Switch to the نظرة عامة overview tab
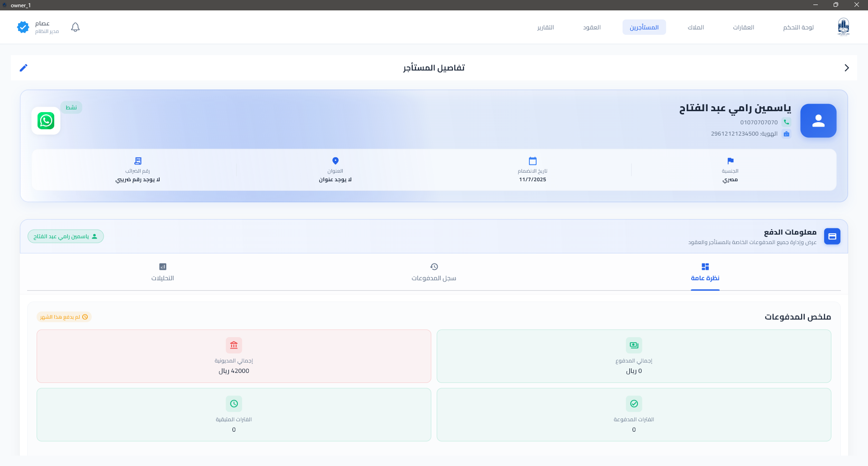Viewport: 868px width, 466px height. pos(705,273)
